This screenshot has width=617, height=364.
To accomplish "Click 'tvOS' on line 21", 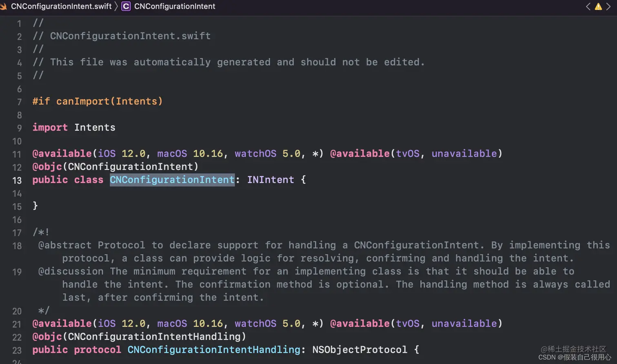I will pyautogui.click(x=408, y=323).
